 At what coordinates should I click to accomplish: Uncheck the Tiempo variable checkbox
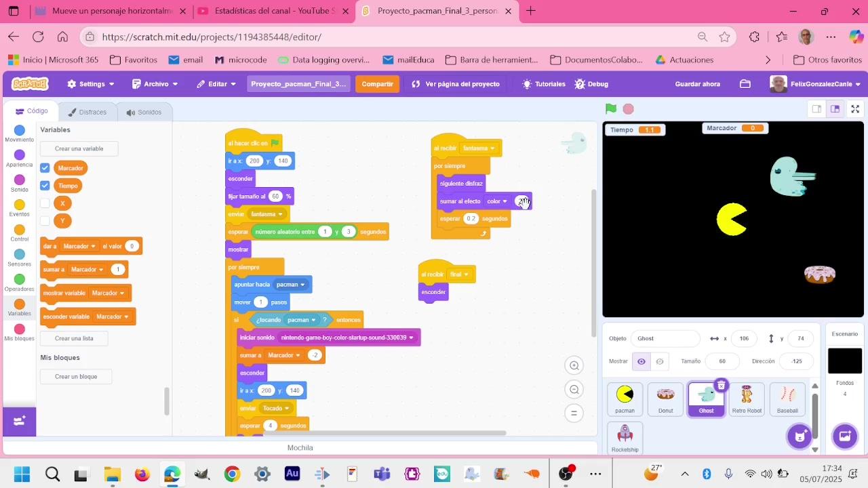tap(45, 186)
